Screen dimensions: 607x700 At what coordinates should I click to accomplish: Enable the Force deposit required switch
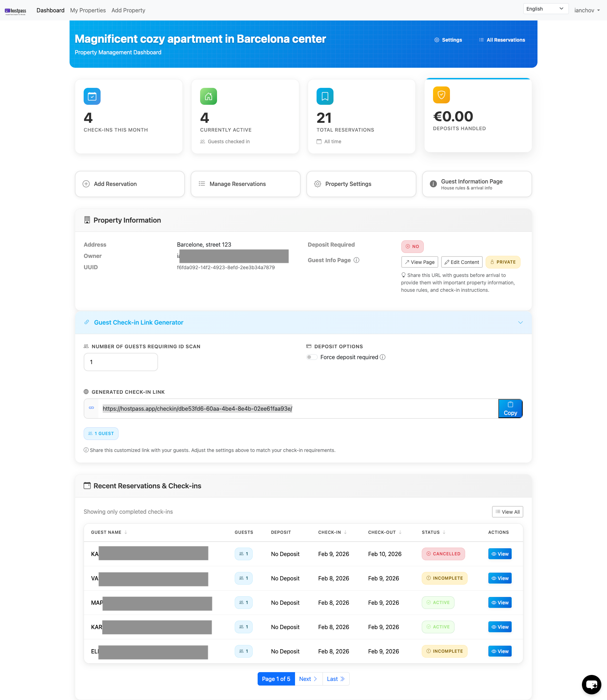[312, 357]
